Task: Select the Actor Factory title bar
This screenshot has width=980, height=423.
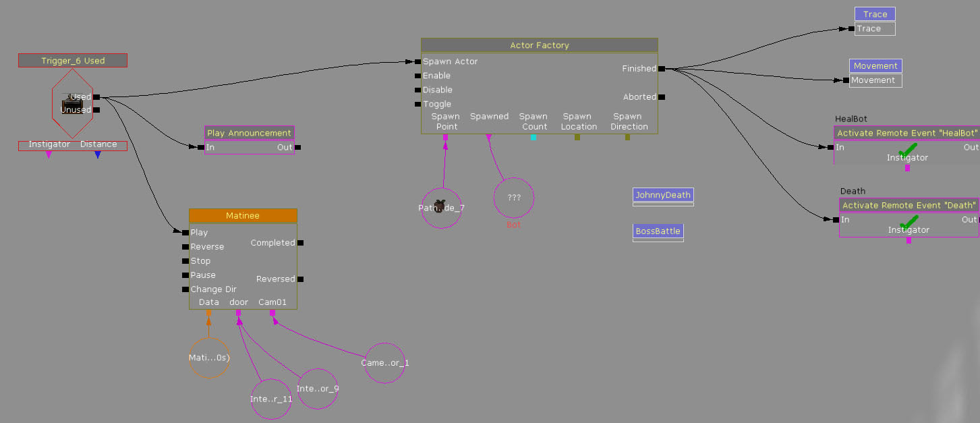Action: [539, 45]
